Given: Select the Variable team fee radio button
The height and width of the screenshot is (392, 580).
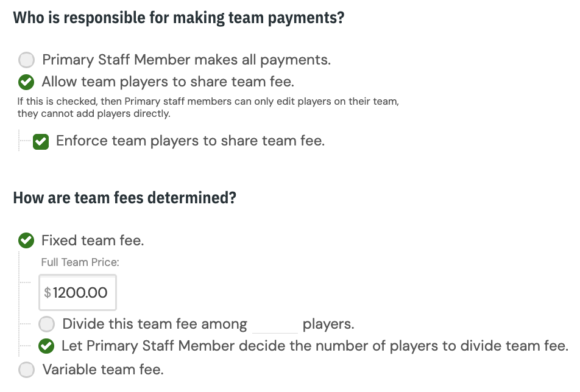Looking at the screenshot, I should coord(26,369).
